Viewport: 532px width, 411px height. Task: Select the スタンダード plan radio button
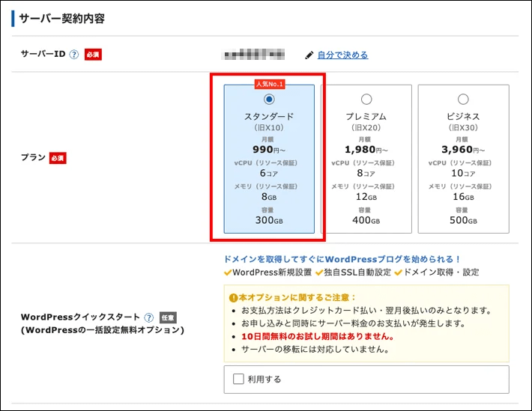[269, 100]
